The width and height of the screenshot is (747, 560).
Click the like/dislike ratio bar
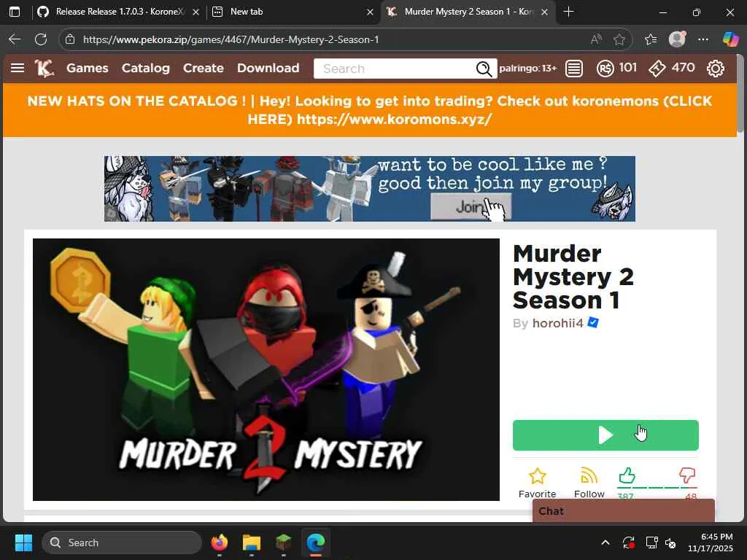click(x=657, y=488)
